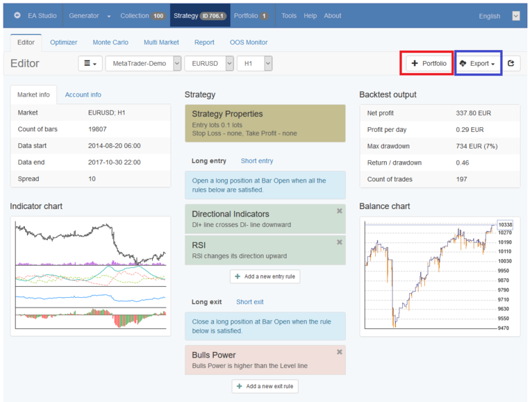Select the Editor tab

(x=26, y=42)
